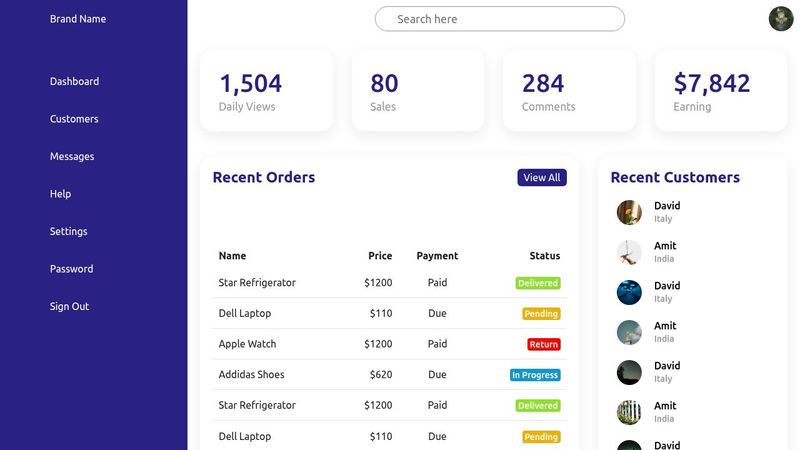Image resolution: width=800 pixels, height=450 pixels.
Task: Click the red Return status badge
Action: click(543, 344)
